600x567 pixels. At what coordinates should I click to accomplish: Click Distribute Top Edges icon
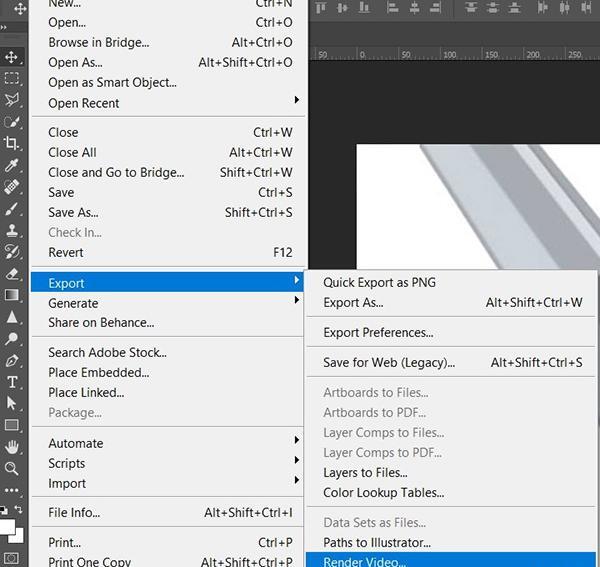471,7
